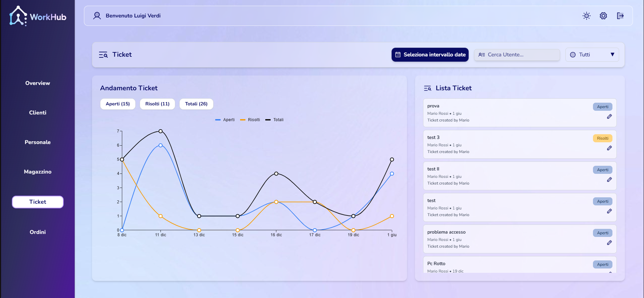Go to Clienti in sidebar

38,113
